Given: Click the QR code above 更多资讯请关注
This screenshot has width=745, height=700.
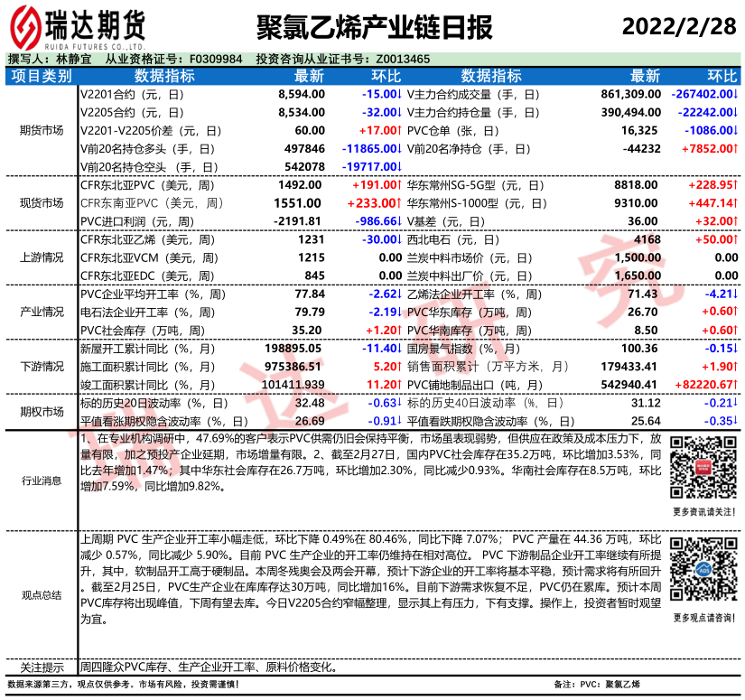Looking at the screenshot, I should pos(702,467).
